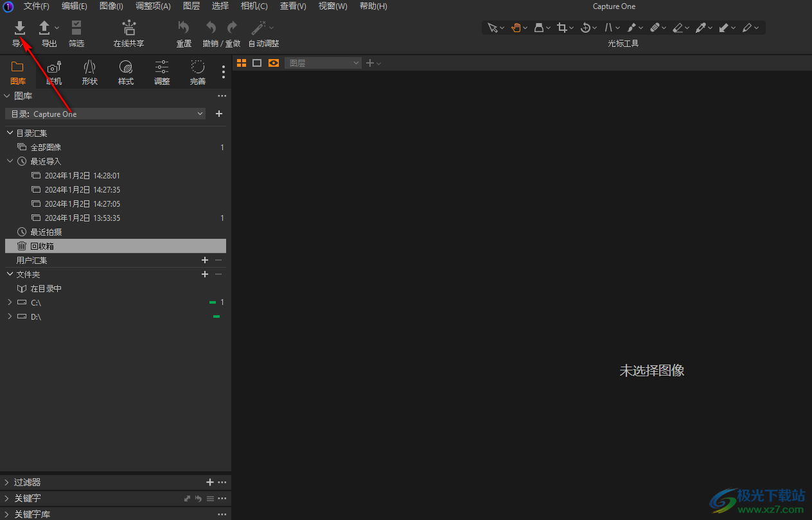Screen dimensions: 812x520
Task: Click the 重置 reset icon
Action: (184, 28)
